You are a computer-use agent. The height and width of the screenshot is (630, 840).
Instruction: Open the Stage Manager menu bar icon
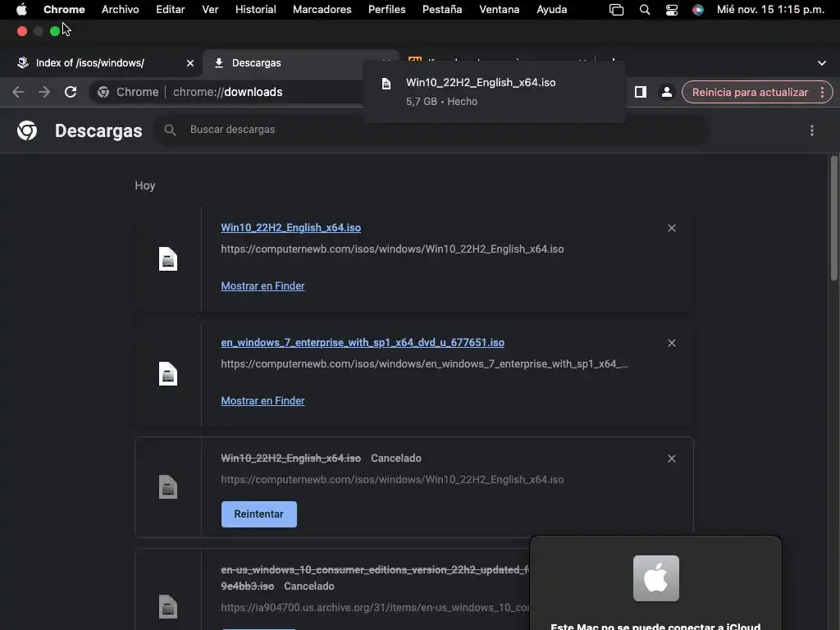[617, 10]
